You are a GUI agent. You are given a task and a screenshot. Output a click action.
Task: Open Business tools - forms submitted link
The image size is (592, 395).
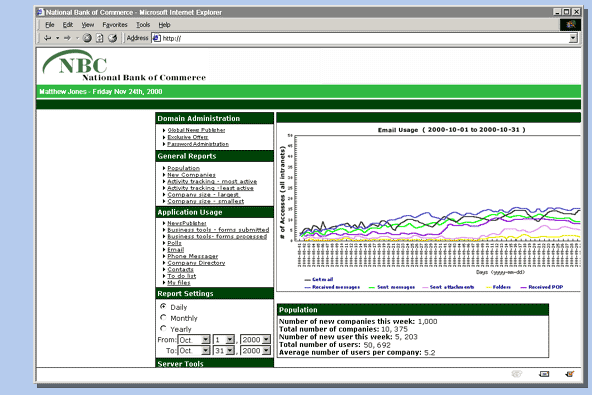pos(218,230)
